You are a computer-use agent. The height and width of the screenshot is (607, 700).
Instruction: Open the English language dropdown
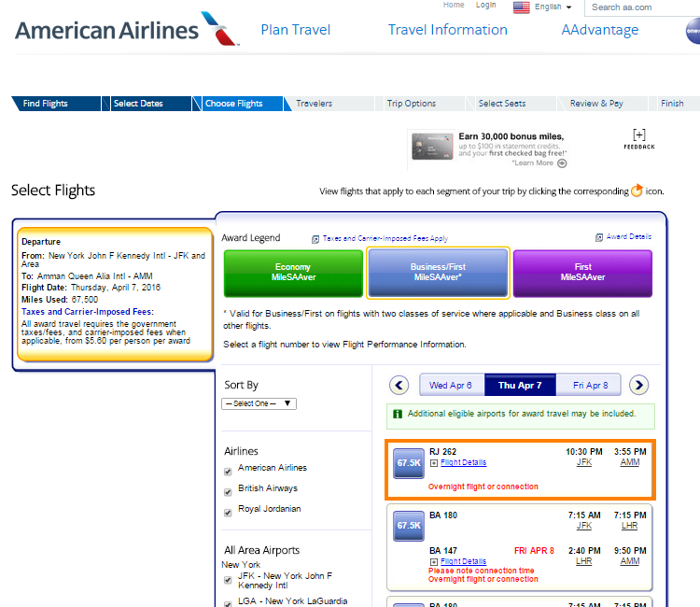click(x=543, y=7)
